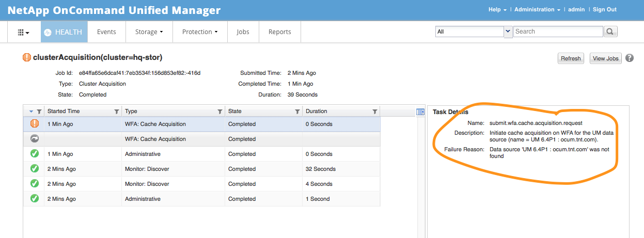This screenshot has width=644, height=238.
Task: Open the HEALTH dashboard tab
Action: 63,32
